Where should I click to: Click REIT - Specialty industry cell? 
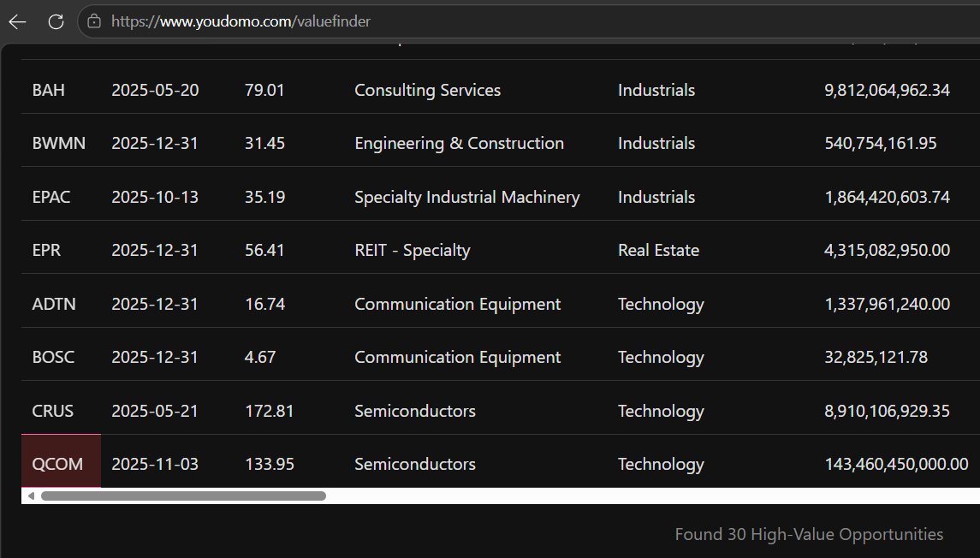pyautogui.click(x=413, y=250)
